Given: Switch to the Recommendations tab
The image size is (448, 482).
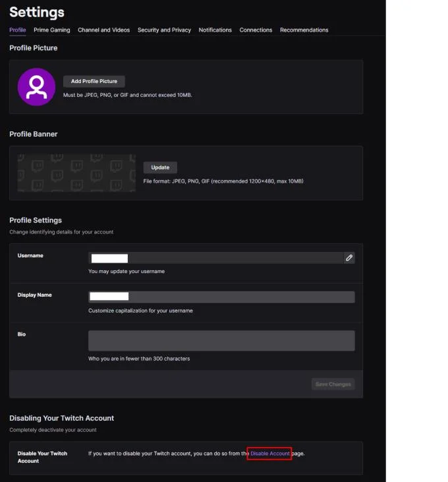Looking at the screenshot, I should [304, 30].
